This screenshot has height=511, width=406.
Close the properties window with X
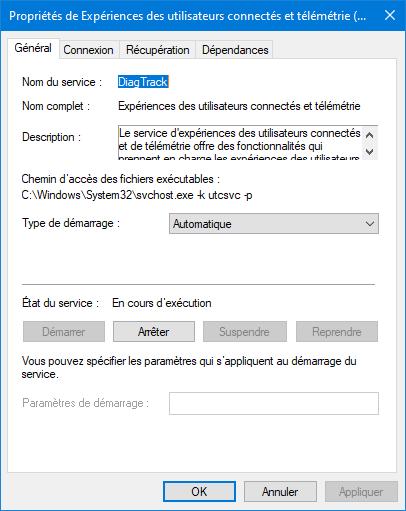[x=390, y=15]
